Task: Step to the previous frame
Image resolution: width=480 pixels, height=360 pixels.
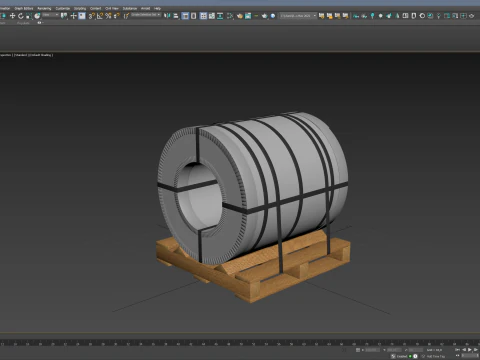Action: click(464, 350)
